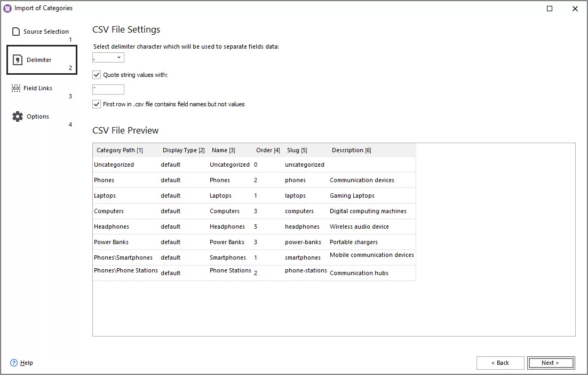Proceed with the Next button

coord(551,363)
